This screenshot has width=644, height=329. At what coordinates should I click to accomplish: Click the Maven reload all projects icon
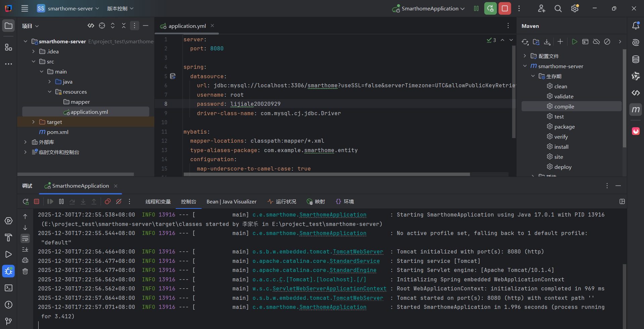[x=525, y=42]
